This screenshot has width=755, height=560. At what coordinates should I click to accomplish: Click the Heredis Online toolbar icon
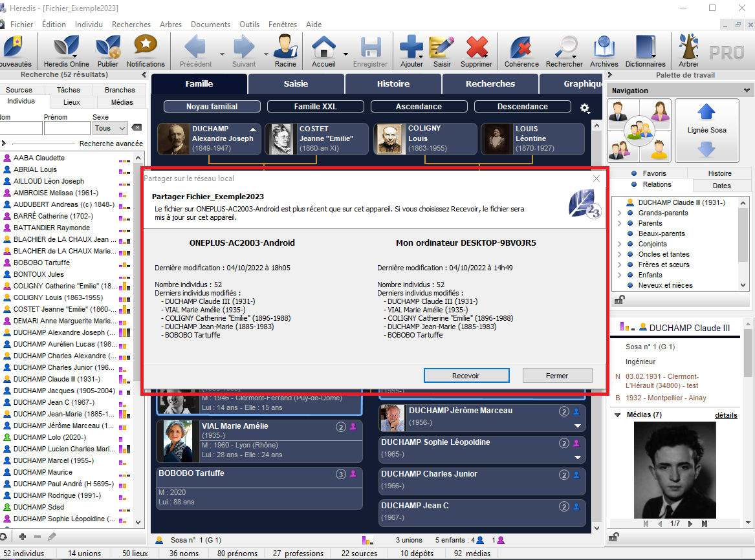tap(66, 48)
